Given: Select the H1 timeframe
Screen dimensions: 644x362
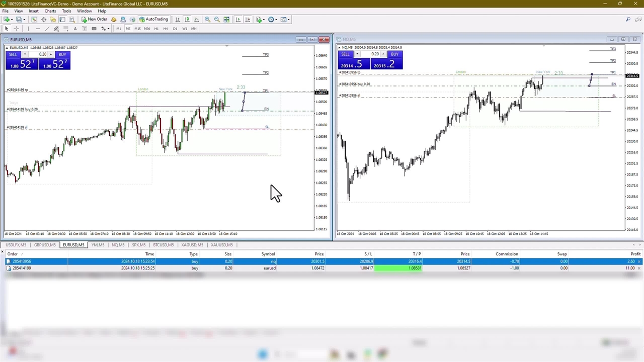Looking at the screenshot, I should coord(156,29).
